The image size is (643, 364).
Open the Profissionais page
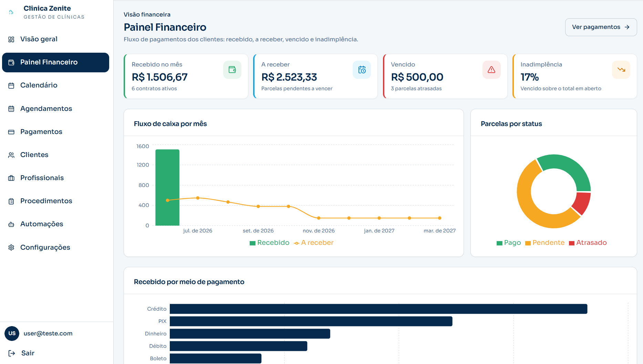click(x=55, y=178)
